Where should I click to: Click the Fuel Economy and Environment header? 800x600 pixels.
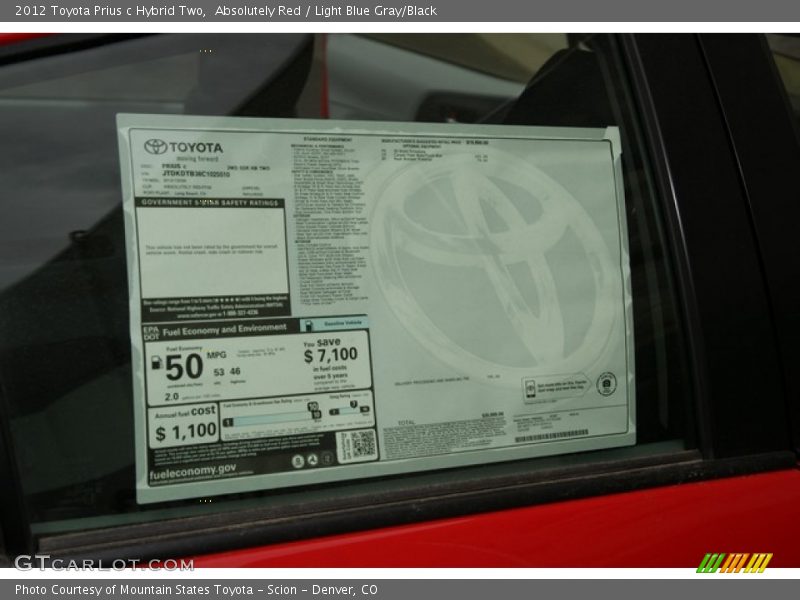225,329
